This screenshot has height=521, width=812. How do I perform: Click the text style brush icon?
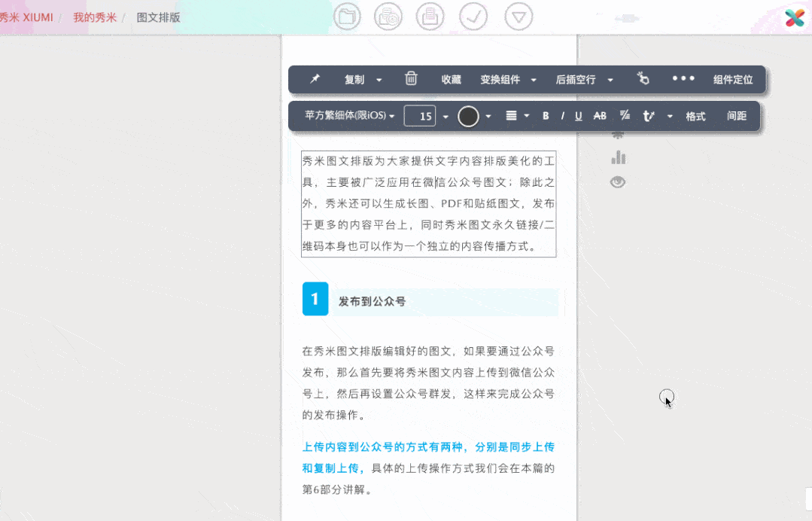click(648, 116)
